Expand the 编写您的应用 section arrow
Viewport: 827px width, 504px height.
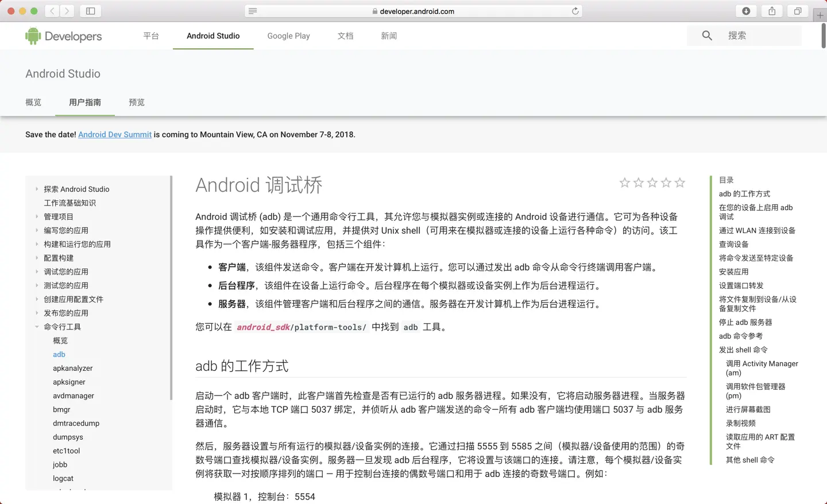tap(37, 230)
